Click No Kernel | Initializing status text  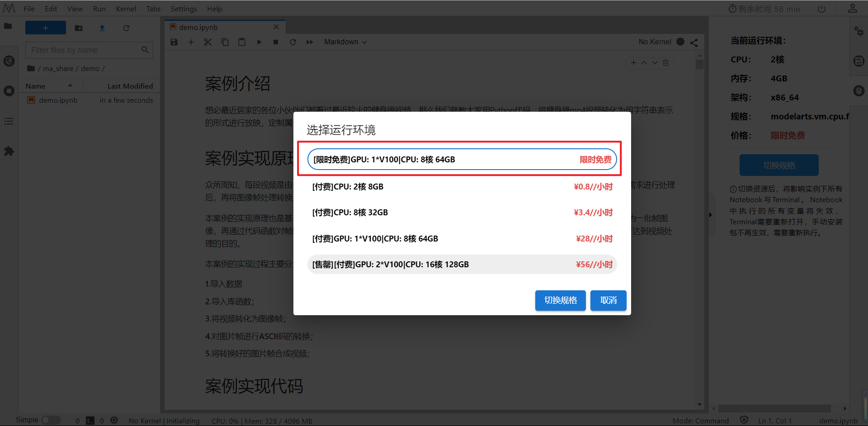[x=164, y=421]
